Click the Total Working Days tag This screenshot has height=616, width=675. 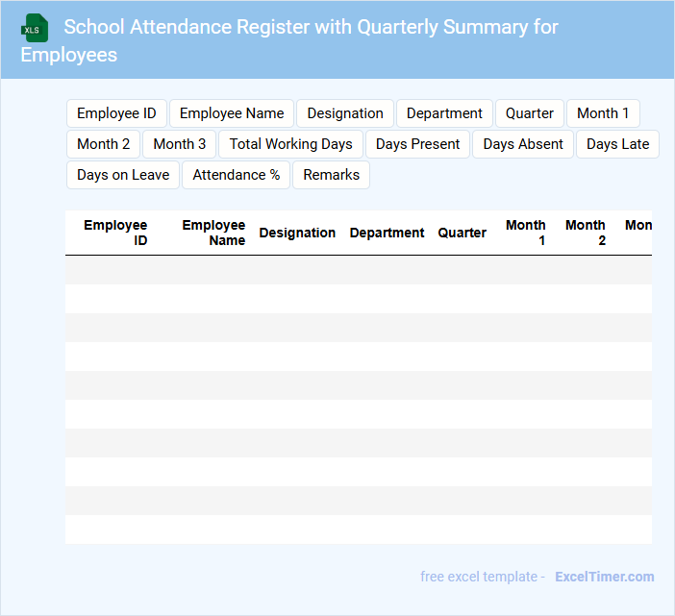point(291,144)
